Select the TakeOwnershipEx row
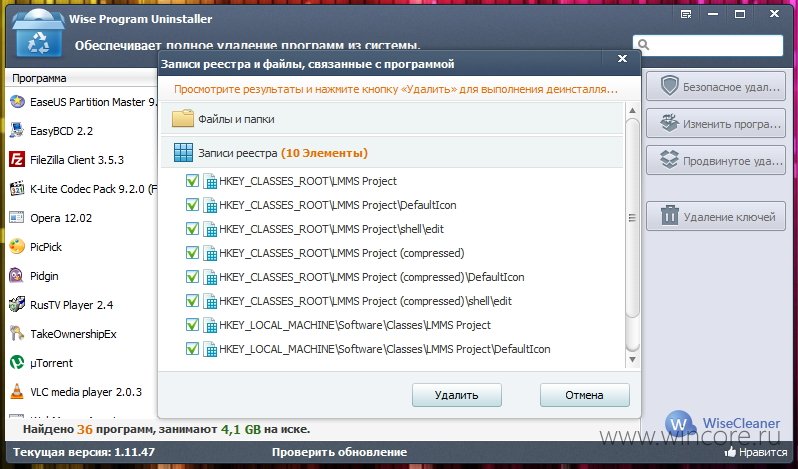The image size is (798, 469). point(81,334)
